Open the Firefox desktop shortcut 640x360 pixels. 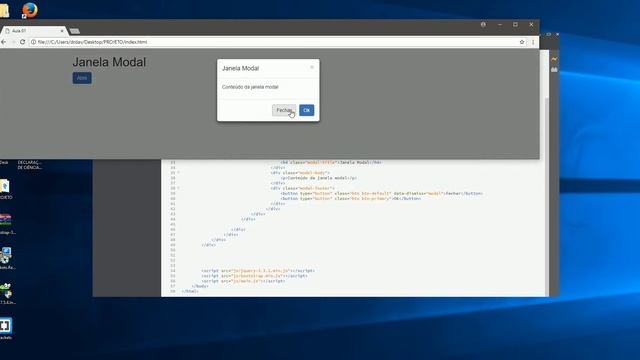click(x=29, y=10)
